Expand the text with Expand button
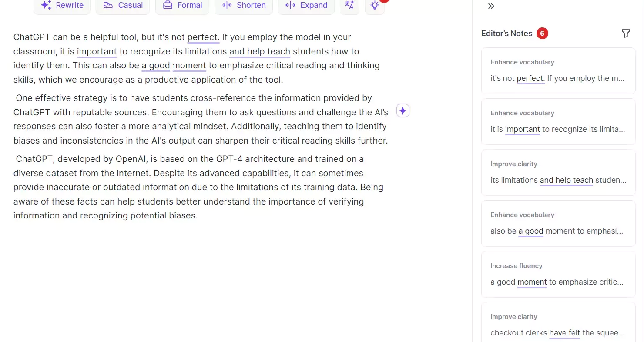The width and height of the screenshot is (644, 342). [x=306, y=6]
